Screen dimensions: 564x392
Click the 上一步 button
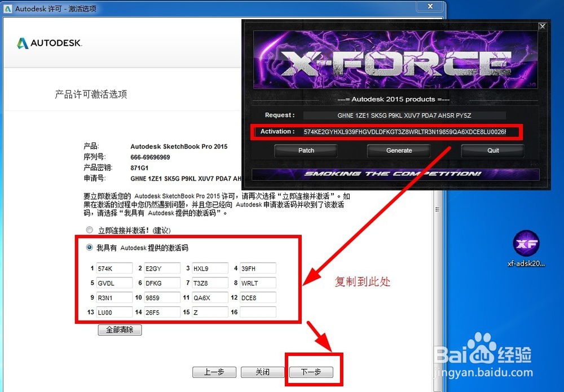click(x=214, y=372)
